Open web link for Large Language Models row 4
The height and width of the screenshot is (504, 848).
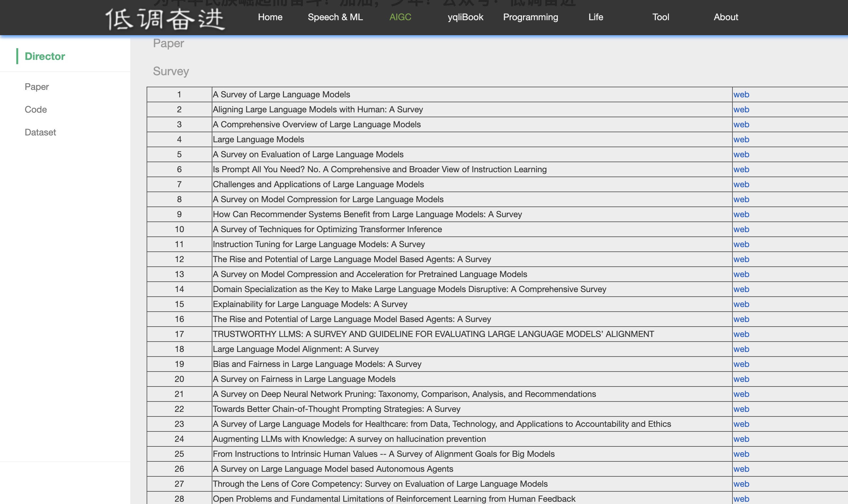[741, 139]
